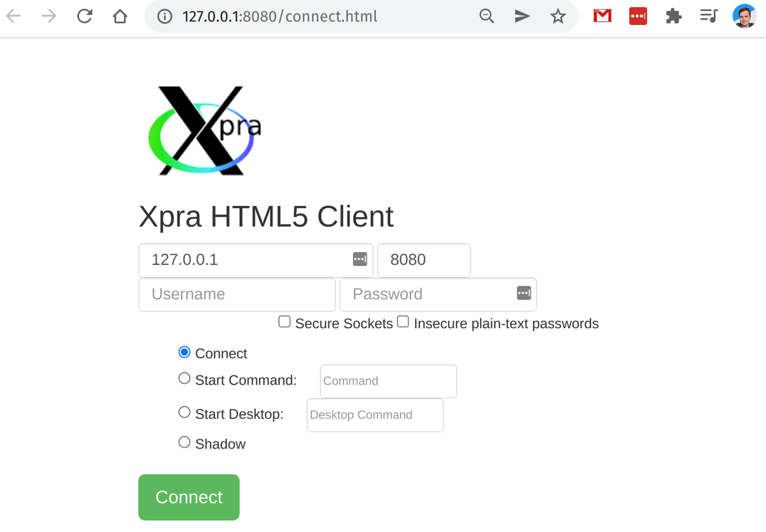Click the Xpra logo image
Viewport: 766px width, 532px height.
coord(204,131)
